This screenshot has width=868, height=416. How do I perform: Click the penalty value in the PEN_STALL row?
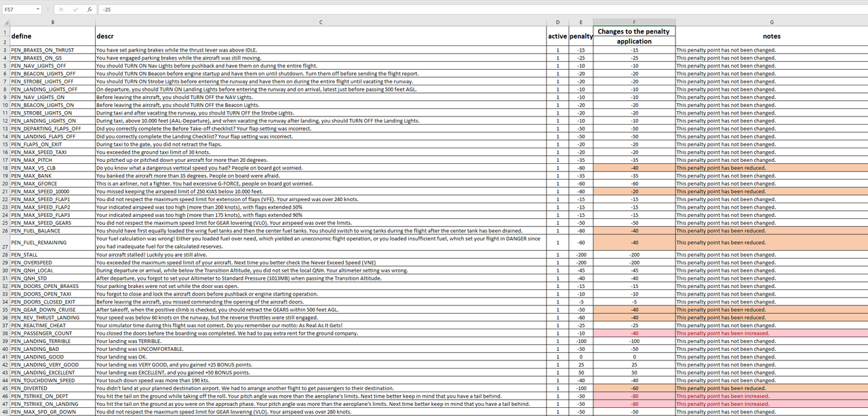coord(580,255)
